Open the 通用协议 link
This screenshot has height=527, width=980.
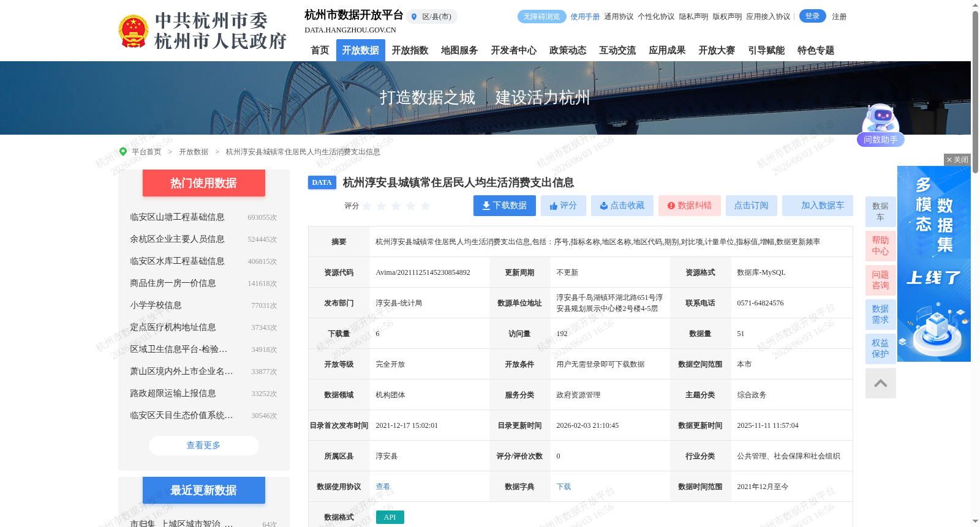click(x=619, y=17)
